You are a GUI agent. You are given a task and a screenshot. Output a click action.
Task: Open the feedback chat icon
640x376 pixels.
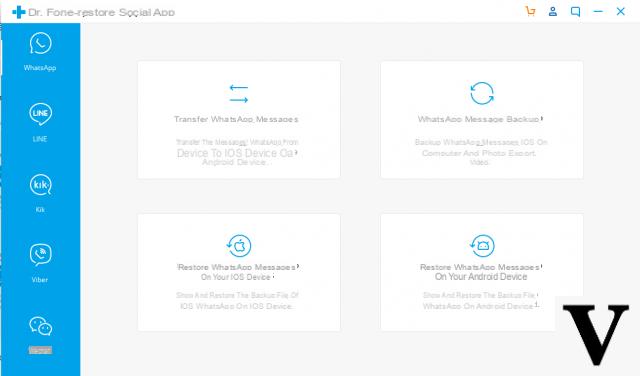click(x=576, y=11)
